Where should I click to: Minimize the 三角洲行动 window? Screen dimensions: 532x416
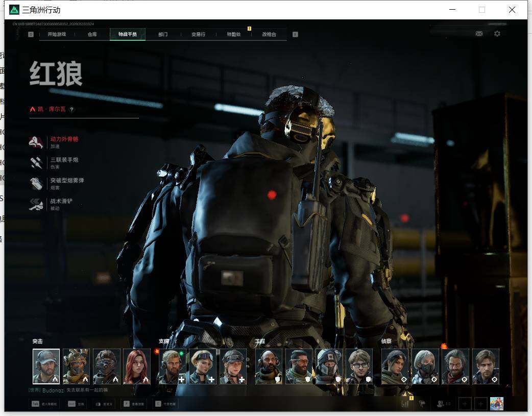[x=452, y=10]
